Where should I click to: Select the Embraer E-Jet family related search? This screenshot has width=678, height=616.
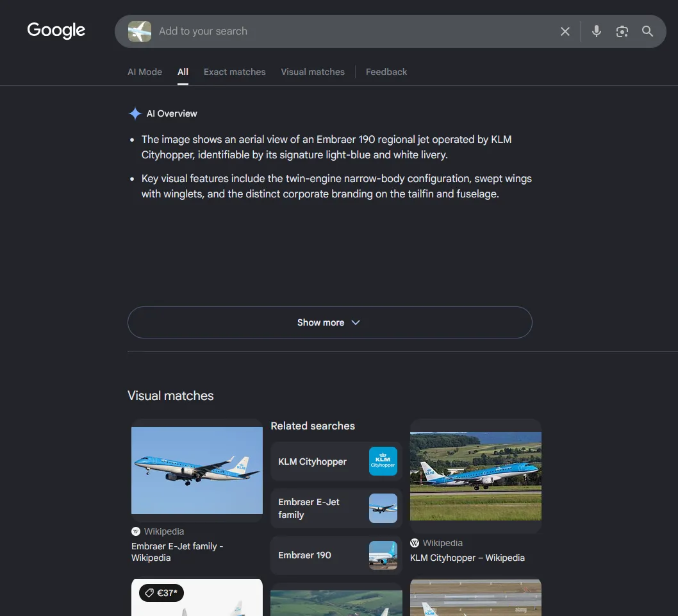(336, 508)
